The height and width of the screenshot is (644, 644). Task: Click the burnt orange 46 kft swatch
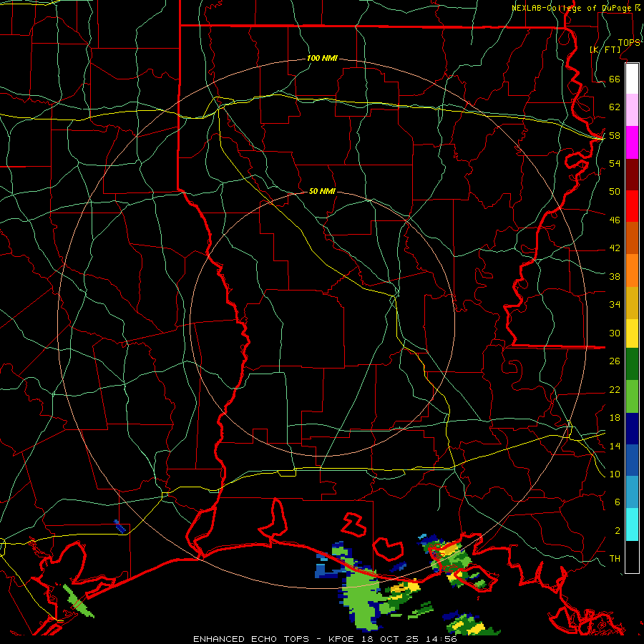pyautogui.click(x=632, y=238)
